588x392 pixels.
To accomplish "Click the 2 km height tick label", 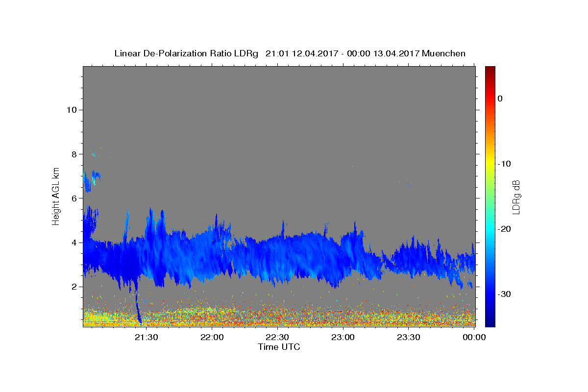I will pyautogui.click(x=74, y=287).
